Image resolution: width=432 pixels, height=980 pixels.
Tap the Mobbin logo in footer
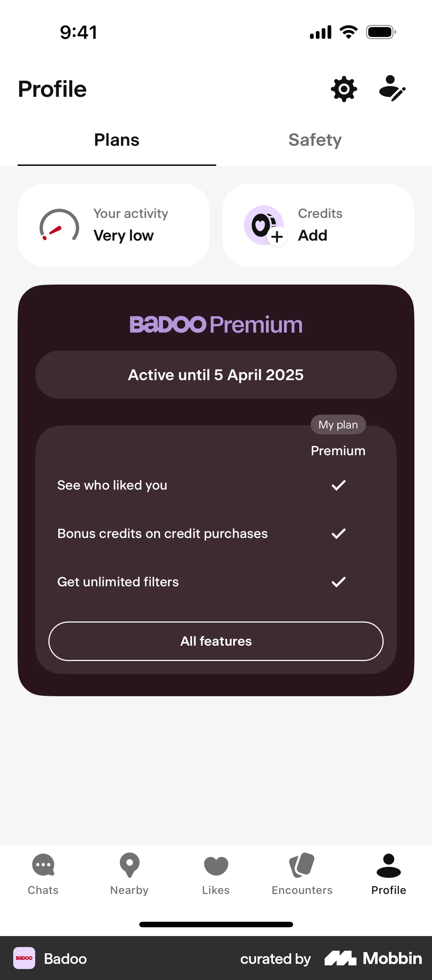(371, 959)
